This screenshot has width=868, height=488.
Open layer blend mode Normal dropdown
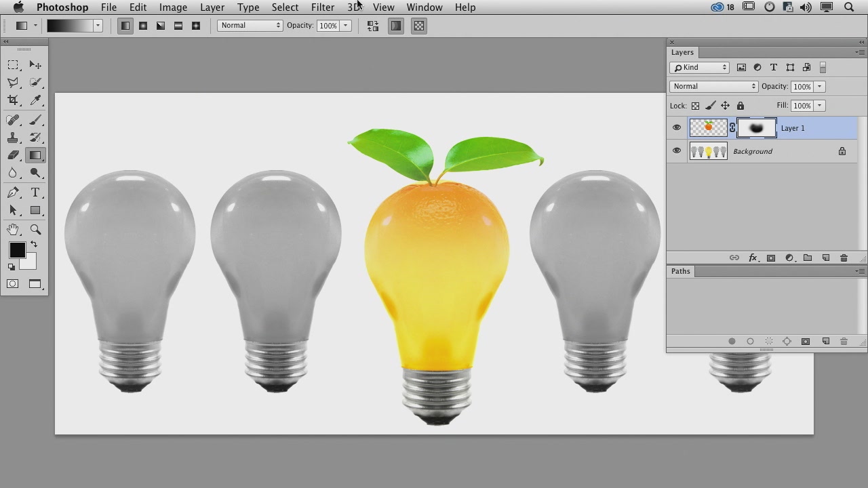click(713, 86)
